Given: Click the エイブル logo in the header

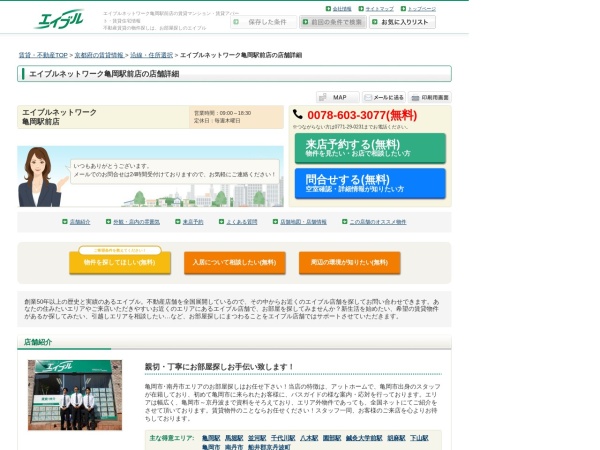Looking at the screenshot, I should [x=59, y=20].
